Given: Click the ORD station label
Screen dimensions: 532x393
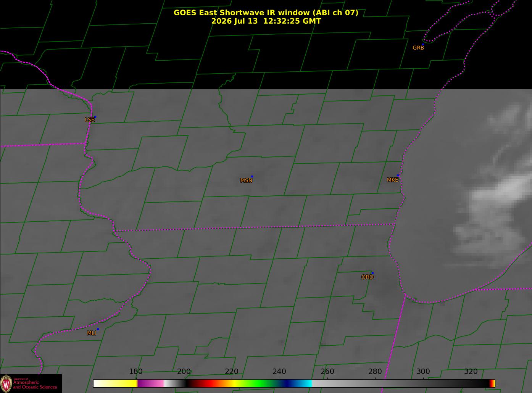Looking at the screenshot, I should [x=367, y=277].
